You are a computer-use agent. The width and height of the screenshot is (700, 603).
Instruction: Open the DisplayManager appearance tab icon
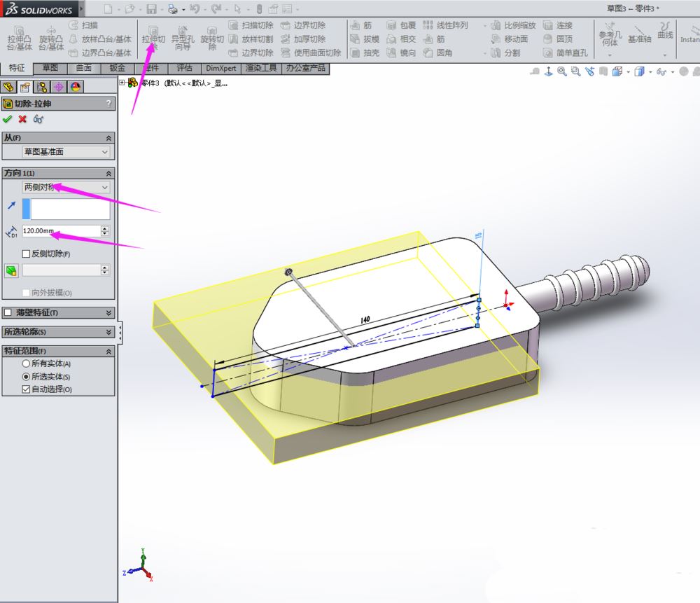click(75, 87)
